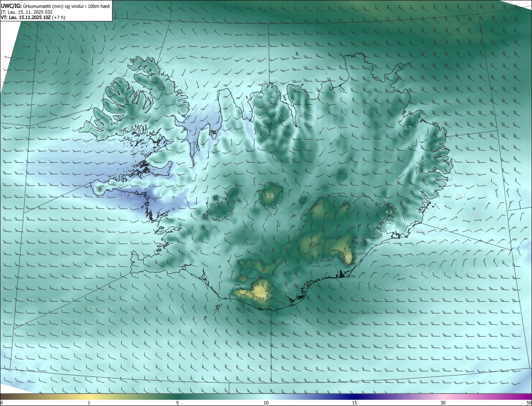Click the colorbar tick labeled 1
This screenshot has height=406, width=532.
89,403
